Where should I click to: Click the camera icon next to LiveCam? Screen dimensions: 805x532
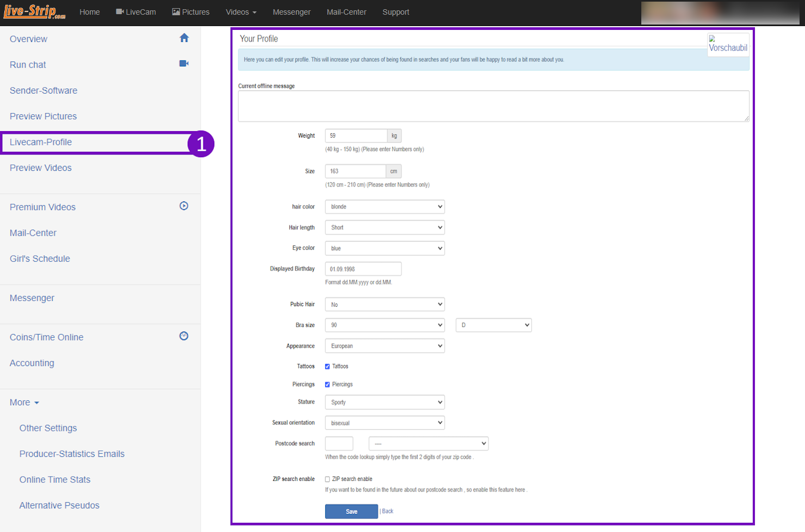coord(120,12)
